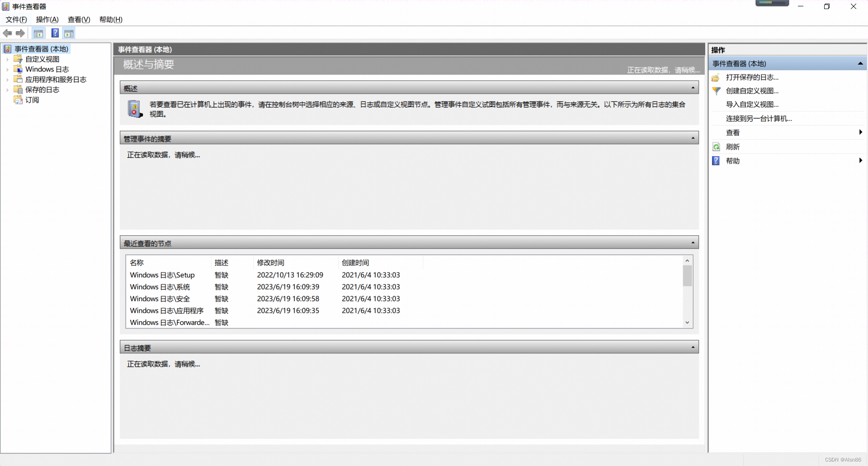868x466 pixels.
Task: Click the funnel filter icon for custom view
Action: tap(716, 91)
